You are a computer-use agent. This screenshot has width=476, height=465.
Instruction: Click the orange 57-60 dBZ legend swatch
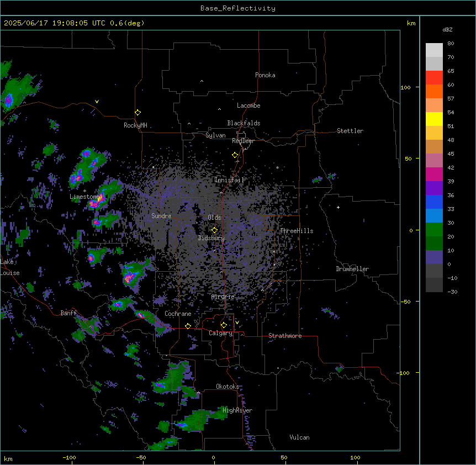pyautogui.click(x=434, y=91)
